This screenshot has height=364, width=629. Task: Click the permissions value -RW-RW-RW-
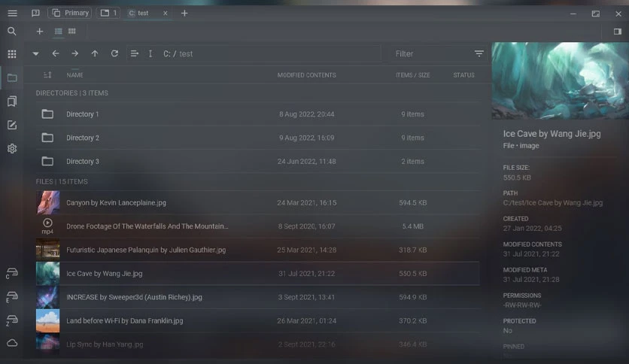[522, 305]
